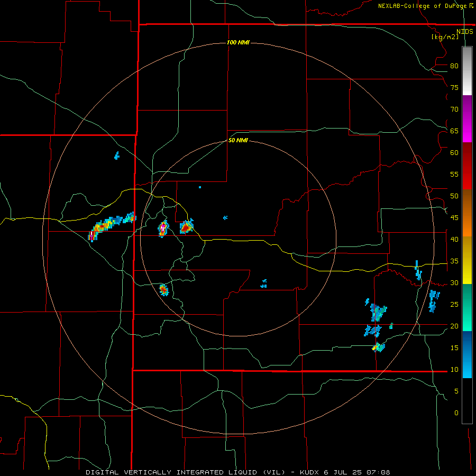Click the 45 value on the VIL scale
Screen dimensions: 476x476
pyautogui.click(x=454, y=218)
